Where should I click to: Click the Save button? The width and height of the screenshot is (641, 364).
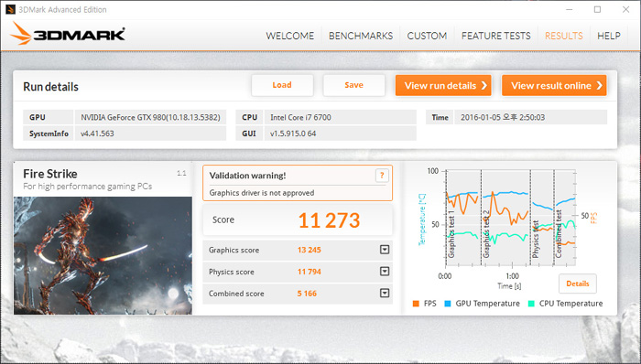point(354,85)
